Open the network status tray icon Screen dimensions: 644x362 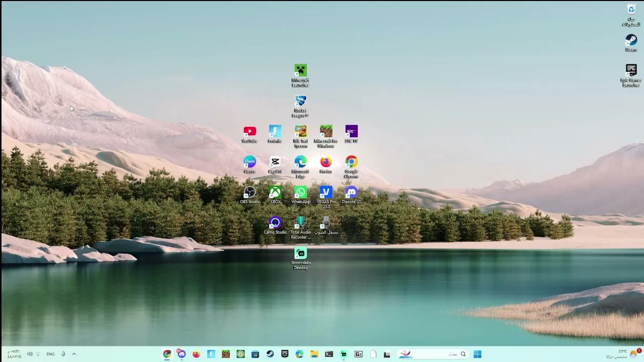point(38,354)
